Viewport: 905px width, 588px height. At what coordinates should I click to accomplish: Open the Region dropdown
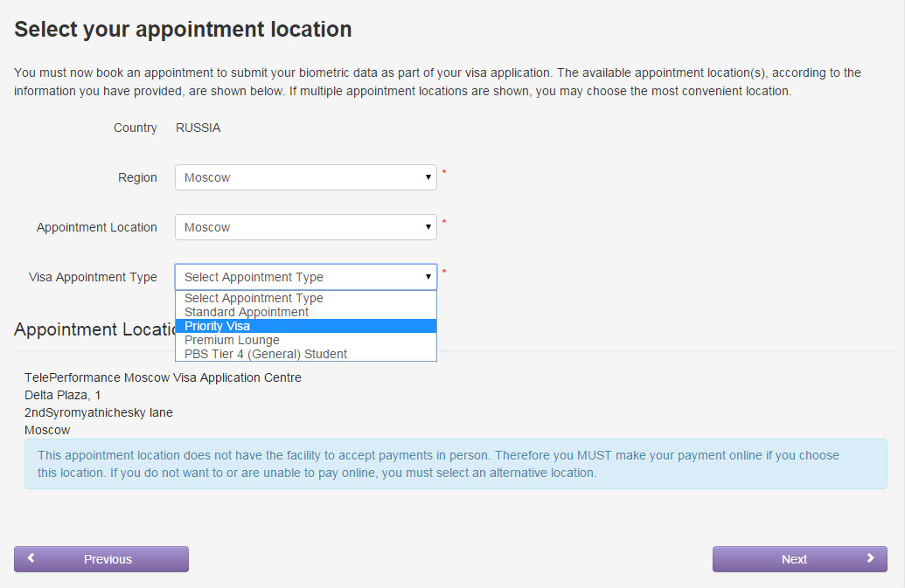click(x=306, y=177)
